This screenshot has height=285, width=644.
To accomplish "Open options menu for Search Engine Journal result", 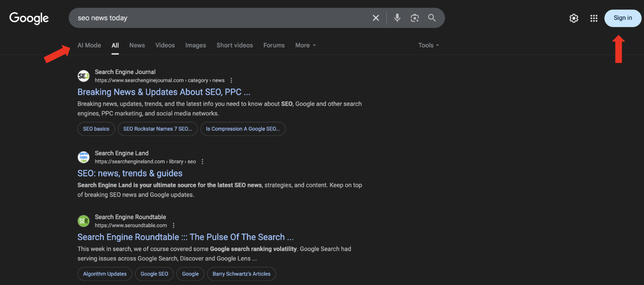I will pyautogui.click(x=231, y=80).
